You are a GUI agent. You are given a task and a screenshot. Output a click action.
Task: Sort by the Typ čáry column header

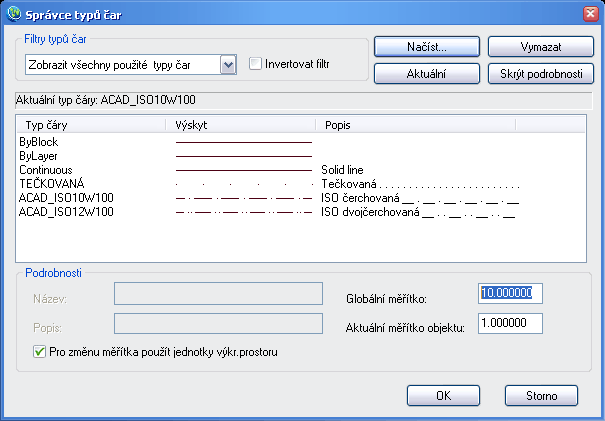pyautogui.click(x=90, y=125)
